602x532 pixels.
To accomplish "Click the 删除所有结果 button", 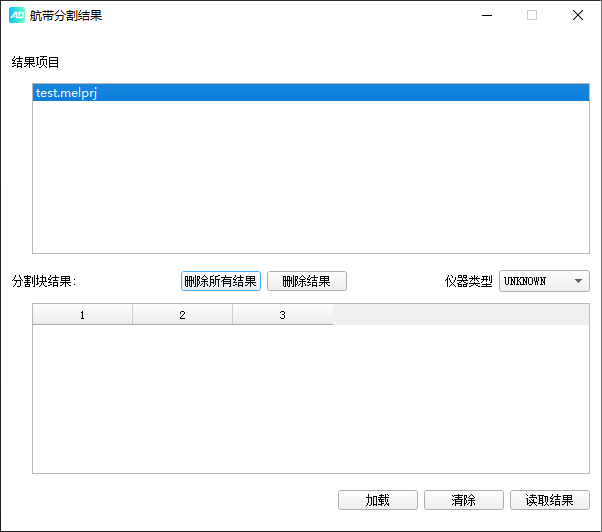I will pos(221,281).
